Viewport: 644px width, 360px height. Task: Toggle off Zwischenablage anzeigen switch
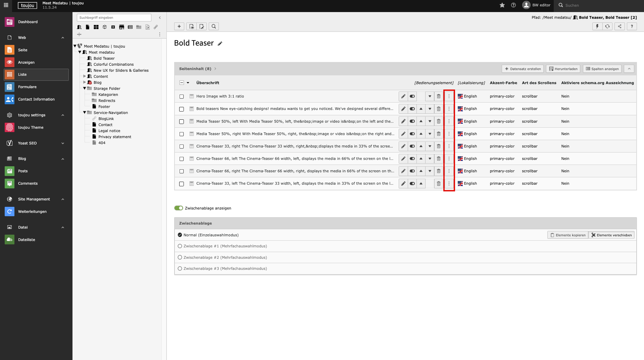(179, 208)
